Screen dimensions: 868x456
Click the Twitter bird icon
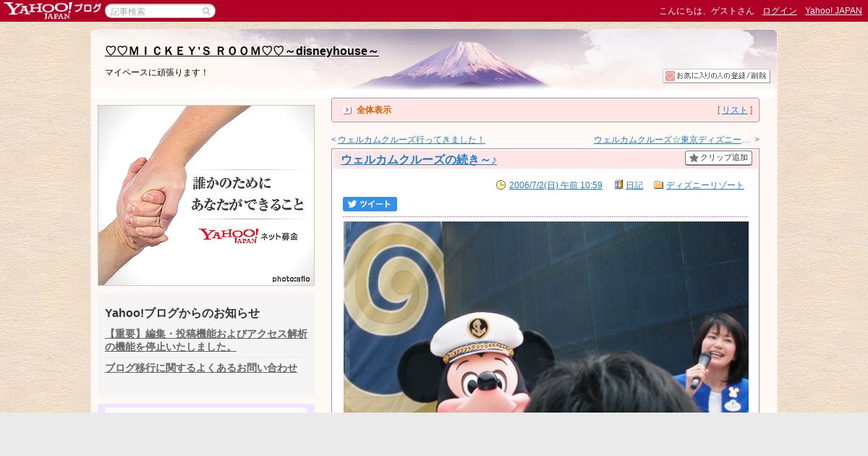[352, 204]
